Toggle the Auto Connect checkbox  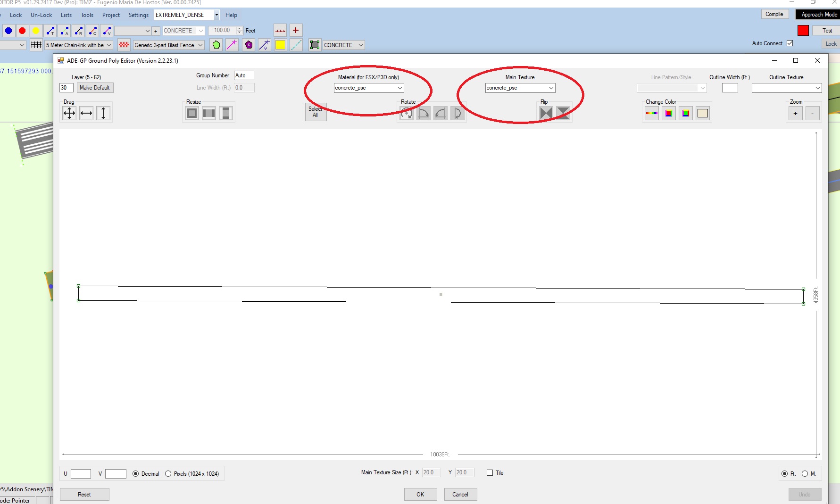tap(790, 43)
